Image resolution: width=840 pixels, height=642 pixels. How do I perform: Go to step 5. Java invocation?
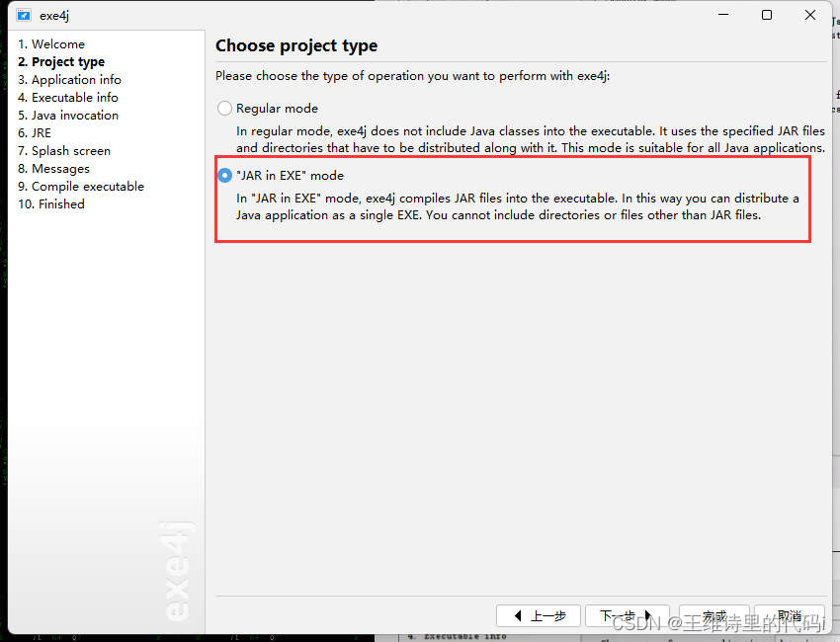click(x=68, y=115)
